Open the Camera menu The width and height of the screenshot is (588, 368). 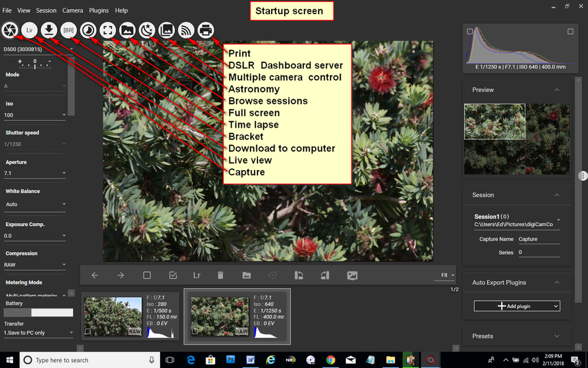tap(72, 10)
